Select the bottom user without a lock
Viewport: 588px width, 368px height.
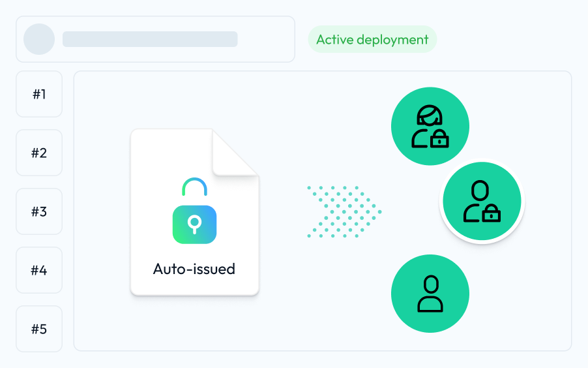point(430,294)
